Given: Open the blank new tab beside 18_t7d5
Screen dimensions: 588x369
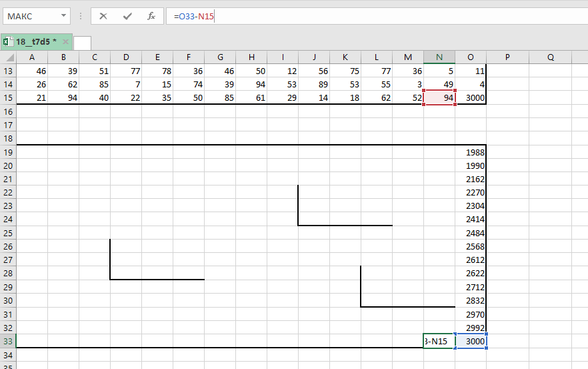Looking at the screenshot, I should coord(83,43).
